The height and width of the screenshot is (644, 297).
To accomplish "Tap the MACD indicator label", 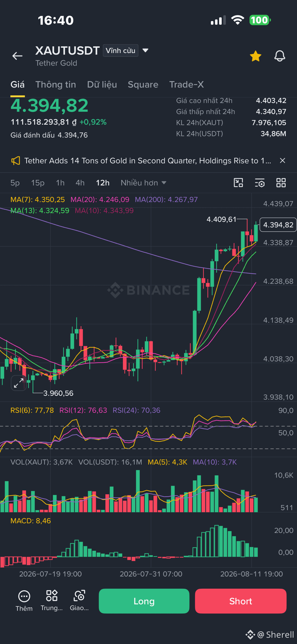I will (x=30, y=521).
